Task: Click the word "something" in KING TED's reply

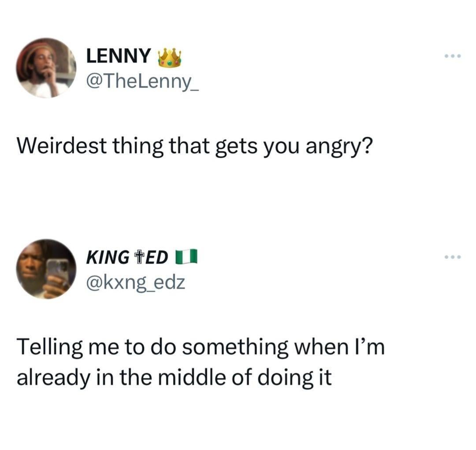Action: pyautogui.click(x=228, y=348)
